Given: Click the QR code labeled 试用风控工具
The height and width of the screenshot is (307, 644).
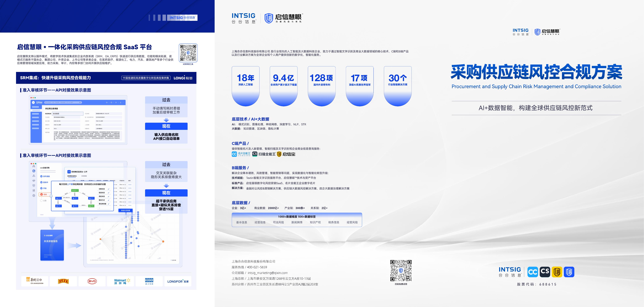Looking at the screenshot, I should tap(188, 53).
